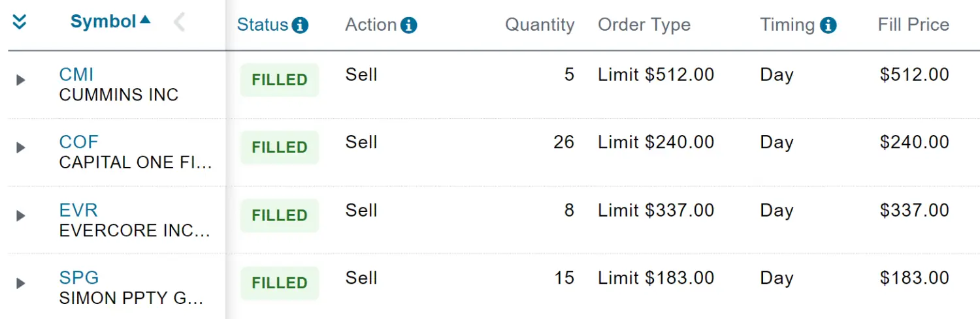The width and height of the screenshot is (980, 319).
Task: Click the Fill Price column header
Action: [913, 25]
